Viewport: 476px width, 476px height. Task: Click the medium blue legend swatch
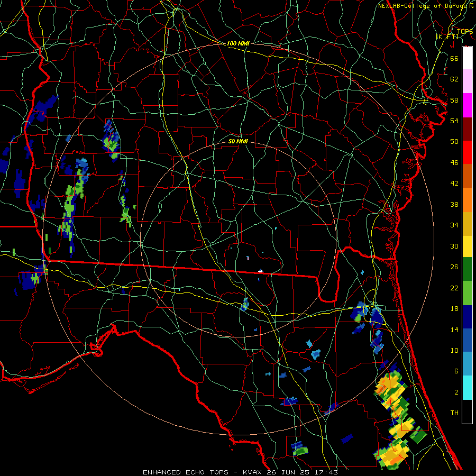pos(467,340)
